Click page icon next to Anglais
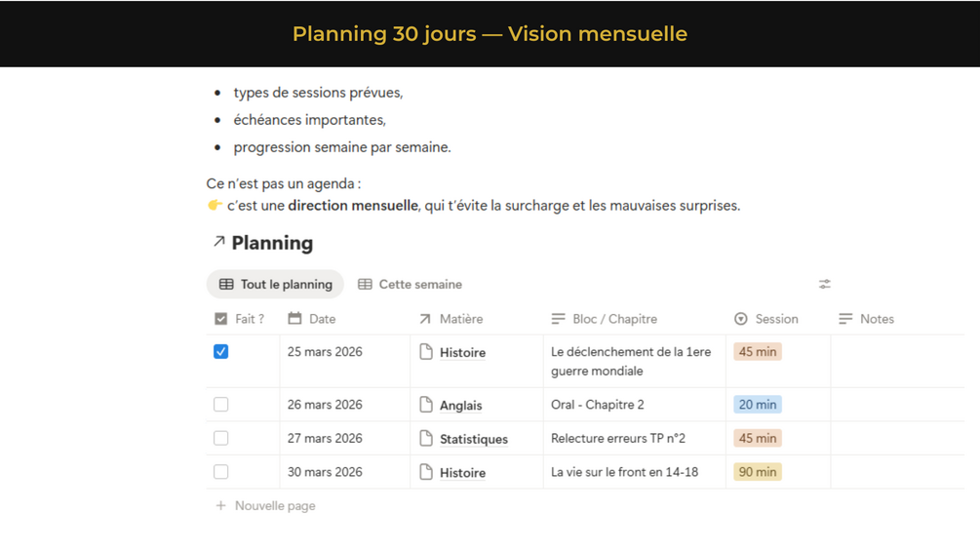Viewport: 980px width, 551px height. pos(426,405)
